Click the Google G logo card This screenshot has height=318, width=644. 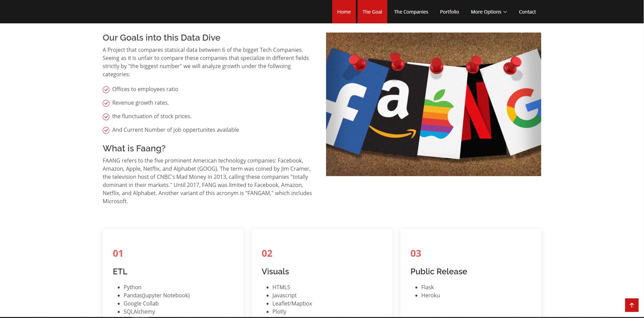[x=519, y=108]
